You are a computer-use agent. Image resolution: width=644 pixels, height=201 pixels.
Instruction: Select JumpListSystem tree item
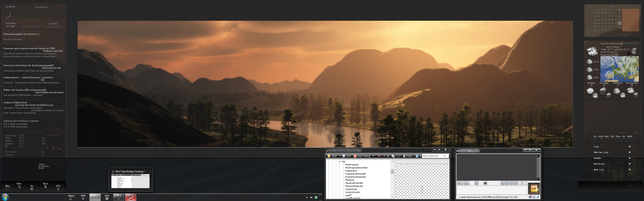(x=352, y=192)
